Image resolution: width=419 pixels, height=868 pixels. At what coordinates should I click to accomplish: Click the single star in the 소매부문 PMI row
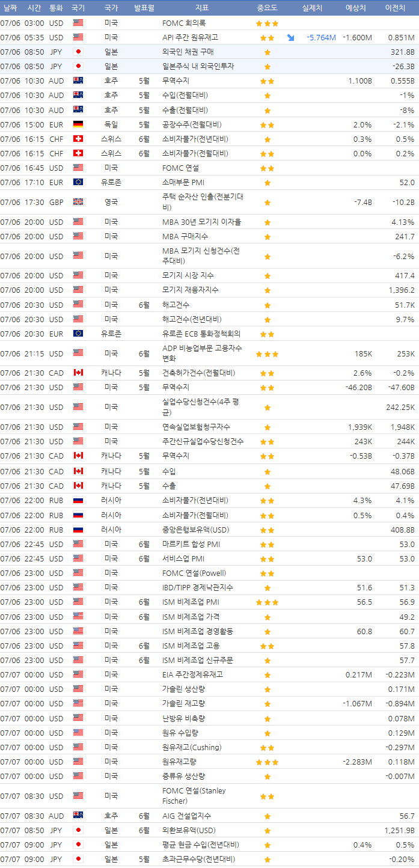click(267, 183)
